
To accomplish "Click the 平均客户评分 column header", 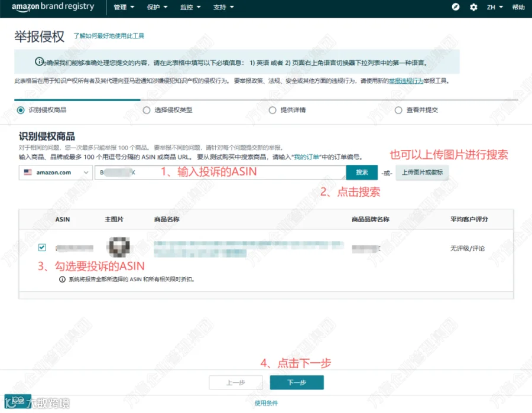I will coord(469,219).
